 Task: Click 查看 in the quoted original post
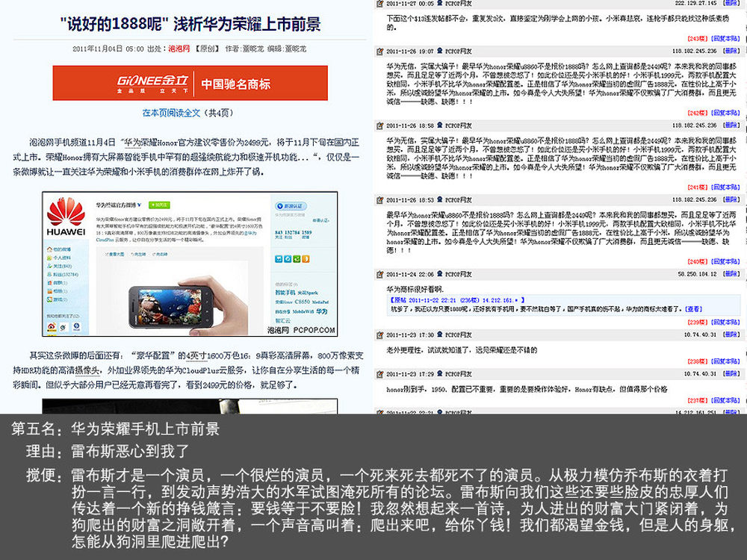694,309
